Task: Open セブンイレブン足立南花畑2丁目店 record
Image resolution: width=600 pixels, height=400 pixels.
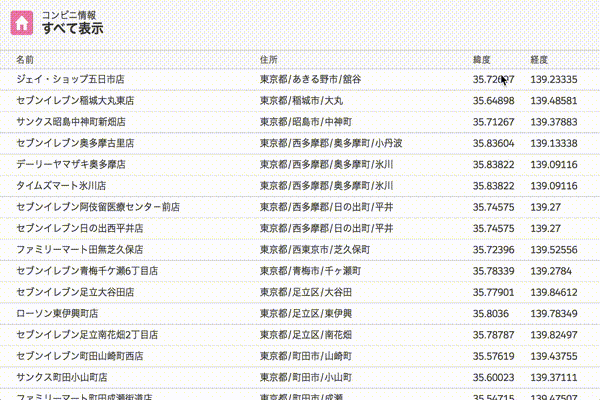Action: coord(87,335)
